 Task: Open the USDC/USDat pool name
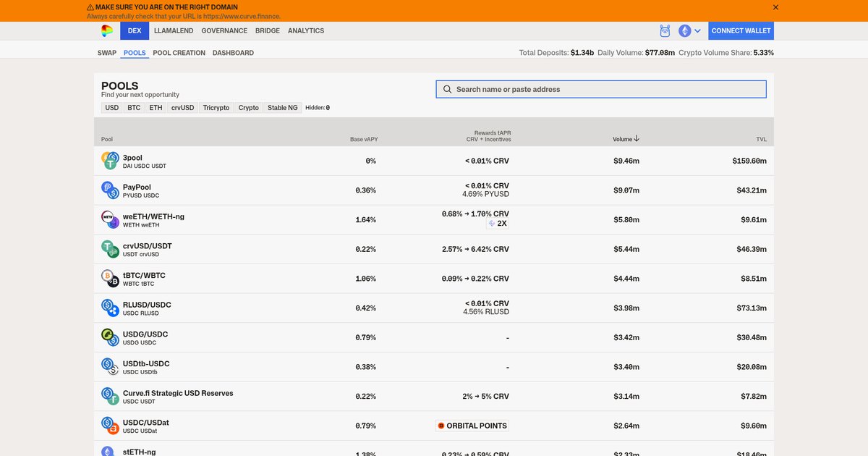point(146,423)
